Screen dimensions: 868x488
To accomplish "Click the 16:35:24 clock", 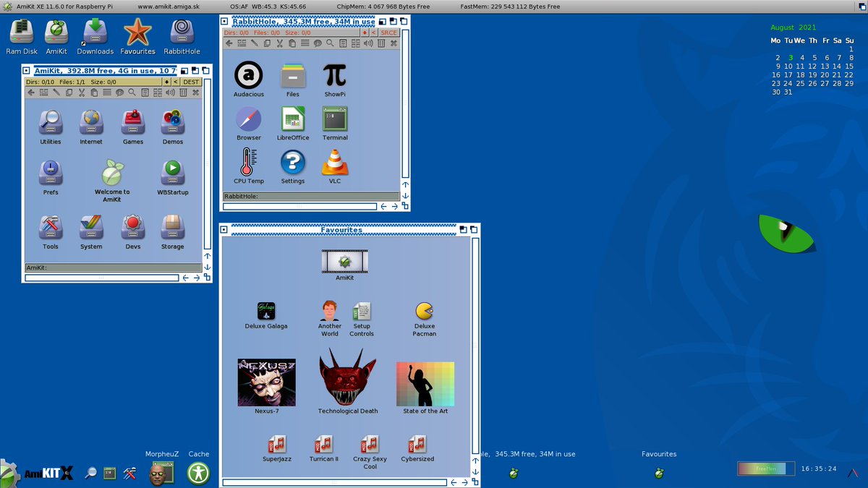I will pyautogui.click(x=819, y=468).
